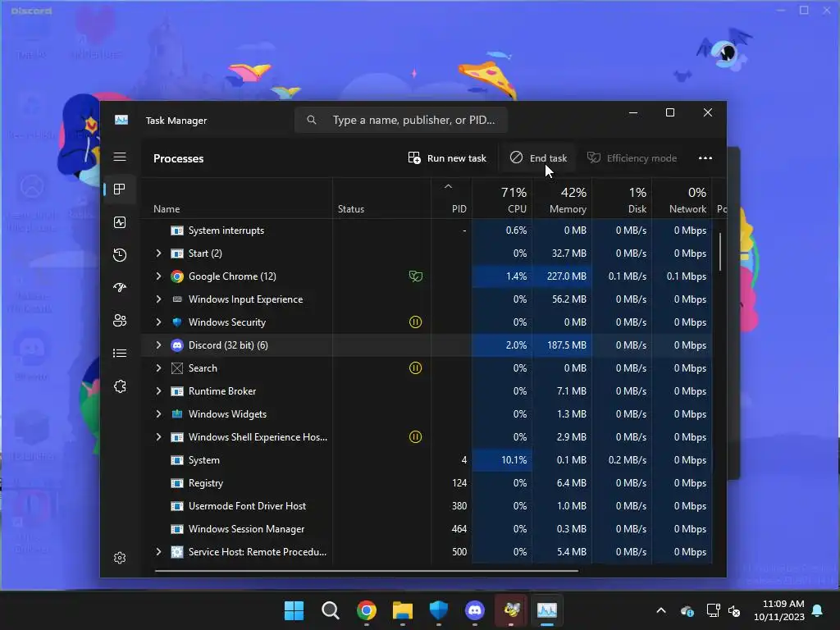This screenshot has width=840, height=630.
Task: Click the vertical scrollbar of process list
Action: pyautogui.click(x=720, y=252)
